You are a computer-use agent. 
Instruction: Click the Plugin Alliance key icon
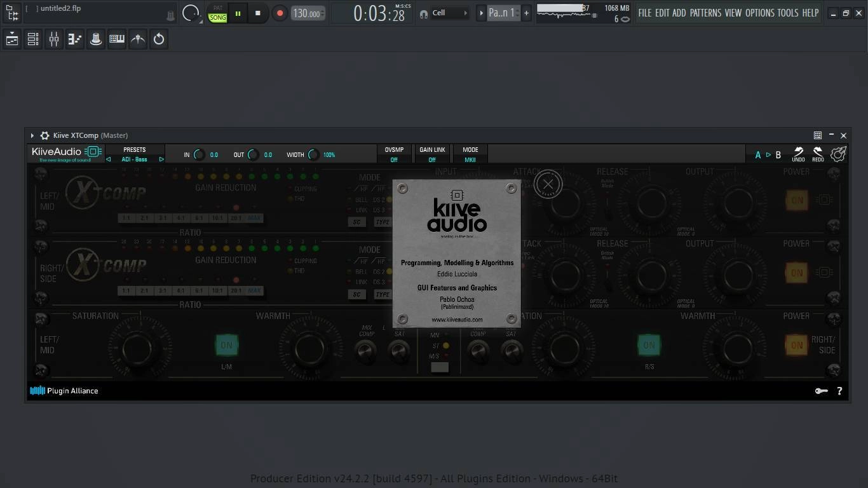coord(822,391)
